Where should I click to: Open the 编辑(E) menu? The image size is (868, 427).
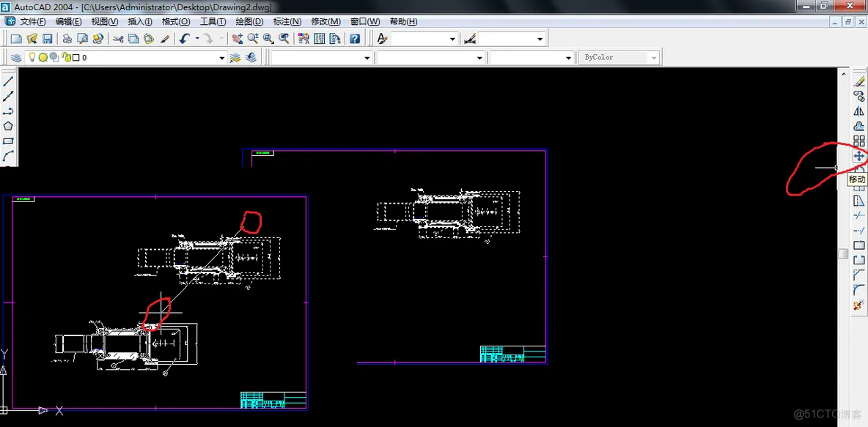click(68, 21)
